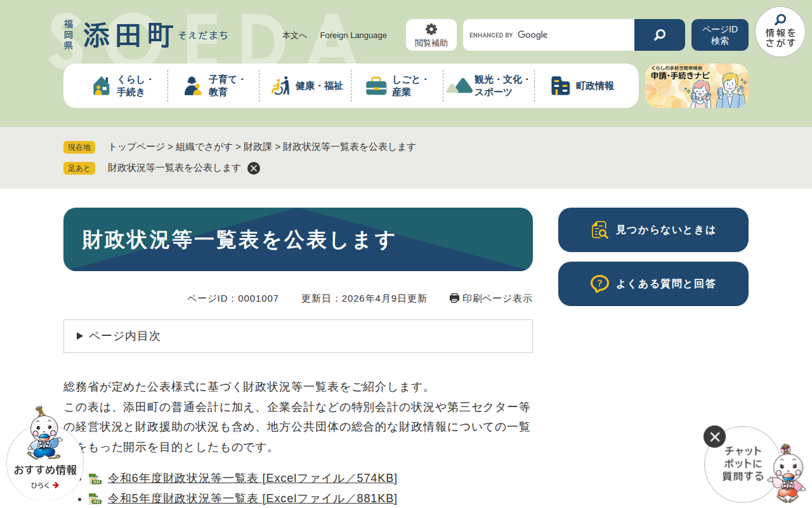Switch to Foreign Language view
This screenshot has width=812, height=508.
click(x=353, y=36)
